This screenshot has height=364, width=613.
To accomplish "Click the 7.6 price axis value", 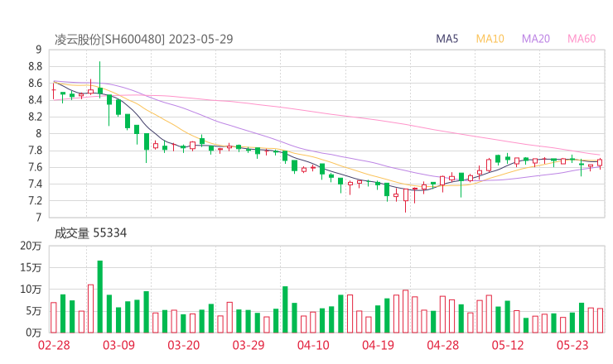I will coord(35,167).
